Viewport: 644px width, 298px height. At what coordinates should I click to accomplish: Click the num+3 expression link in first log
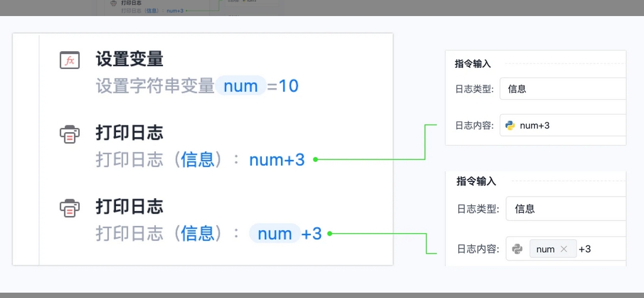point(277,159)
